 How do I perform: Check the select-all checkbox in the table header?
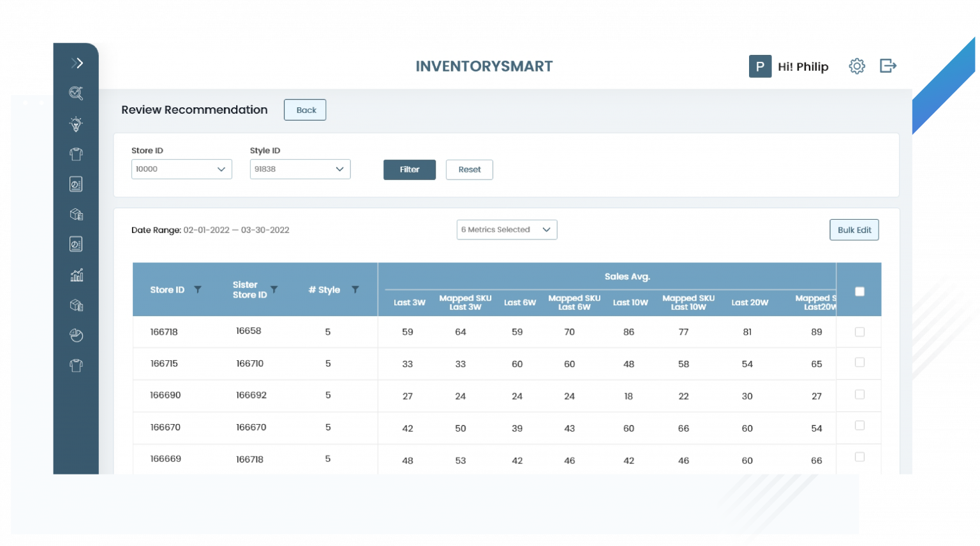pyautogui.click(x=859, y=291)
